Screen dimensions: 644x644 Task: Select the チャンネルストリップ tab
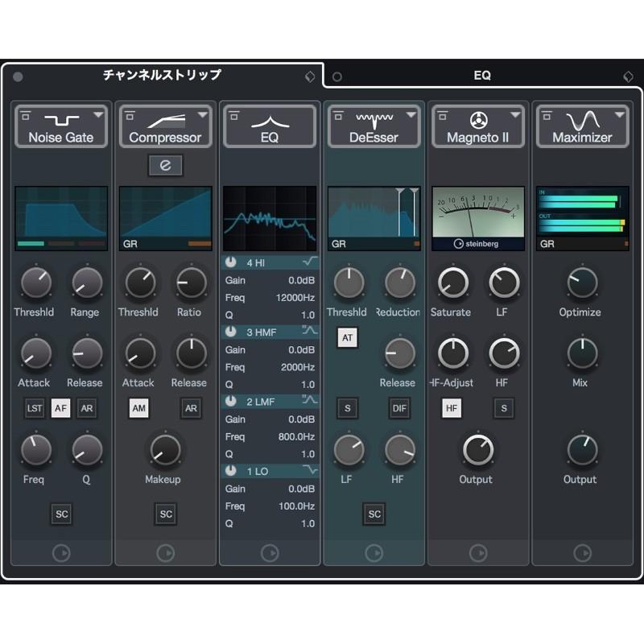click(161, 75)
